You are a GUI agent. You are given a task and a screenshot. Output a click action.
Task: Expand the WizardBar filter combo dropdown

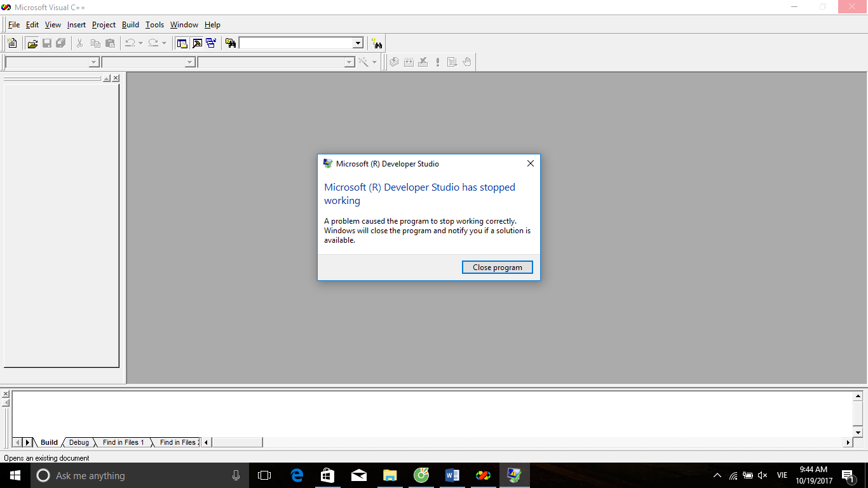[x=189, y=62]
